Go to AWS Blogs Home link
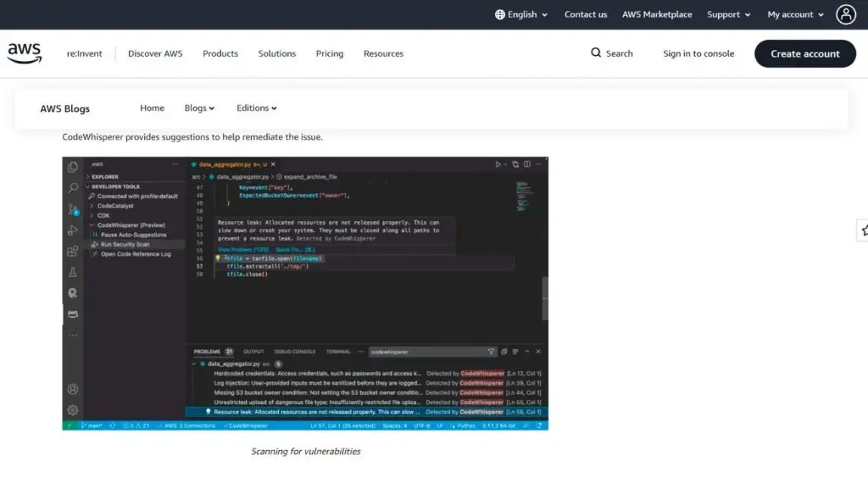Screen dimensions: 868x488 [152, 108]
